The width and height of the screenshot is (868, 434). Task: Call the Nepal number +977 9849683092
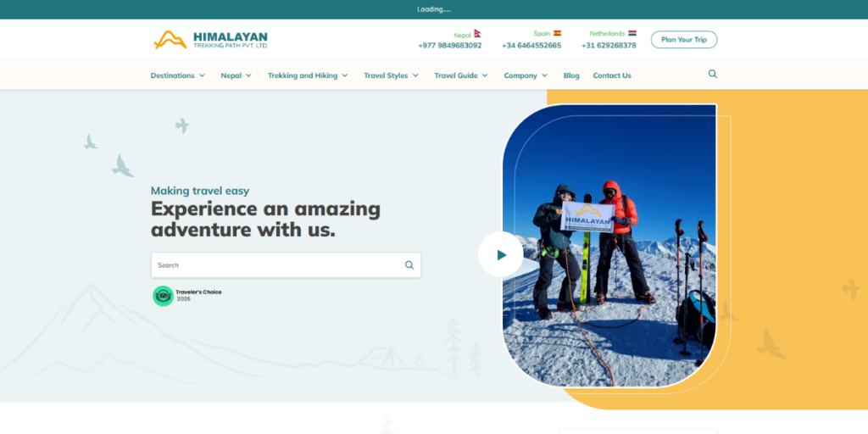(449, 46)
